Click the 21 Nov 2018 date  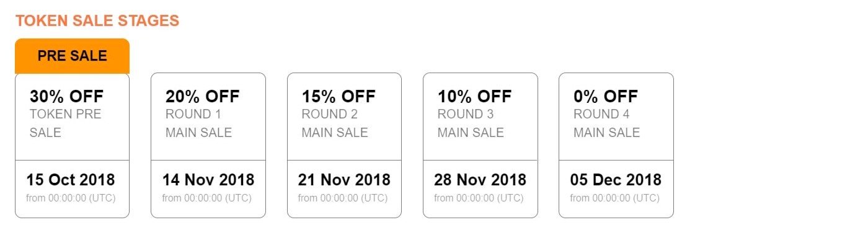[x=344, y=180]
